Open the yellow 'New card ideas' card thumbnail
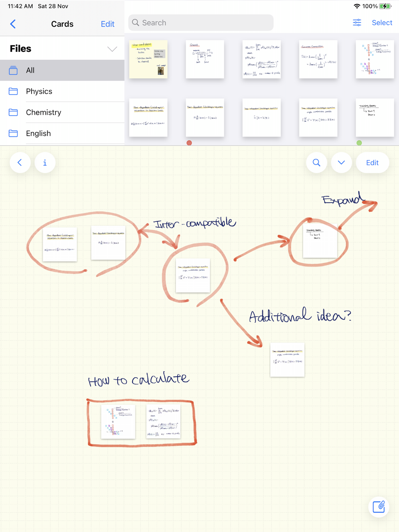Image resolution: width=399 pixels, height=532 pixels. 148,59
